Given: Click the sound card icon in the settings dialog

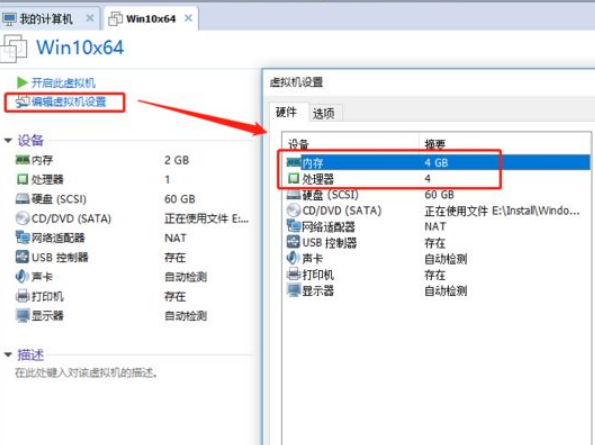Looking at the screenshot, I should [293, 258].
